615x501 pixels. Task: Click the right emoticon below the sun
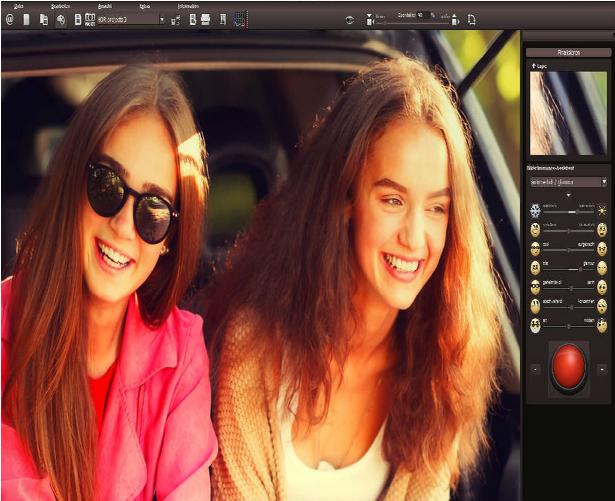[602, 230]
